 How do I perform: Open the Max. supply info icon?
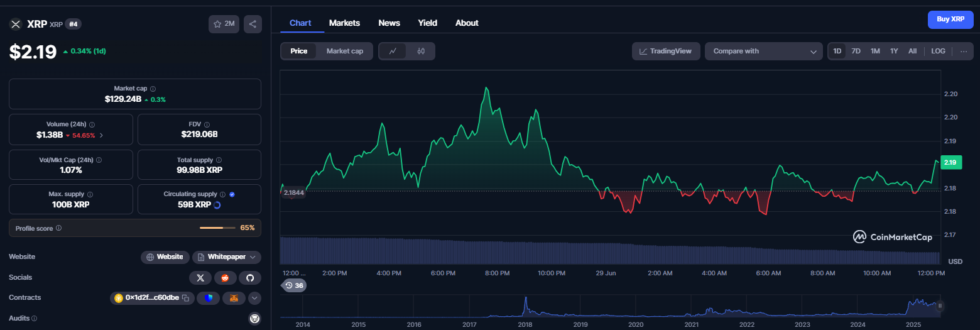click(90, 195)
